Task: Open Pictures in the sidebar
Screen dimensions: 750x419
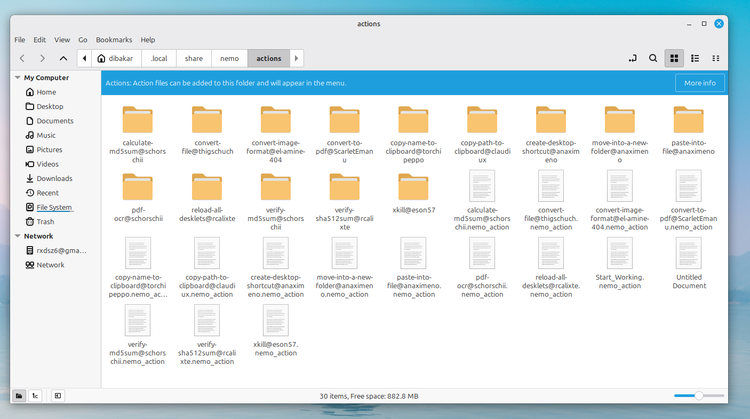Action: [x=49, y=149]
